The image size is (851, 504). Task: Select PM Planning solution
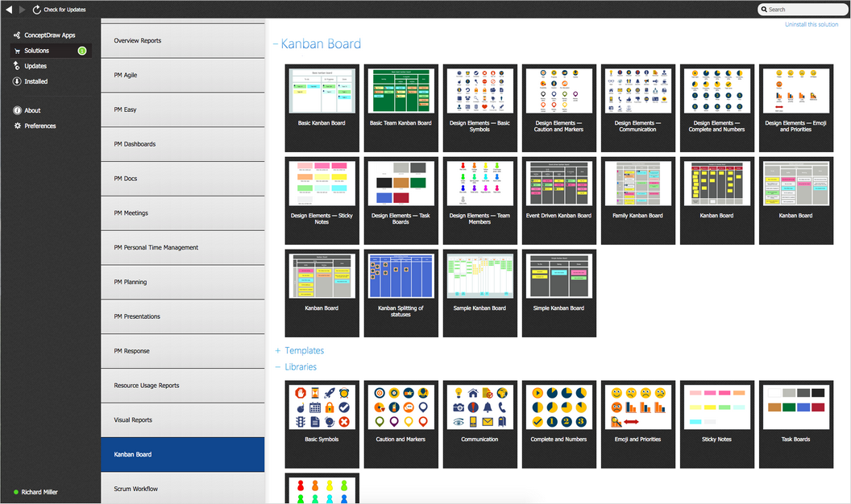[183, 283]
